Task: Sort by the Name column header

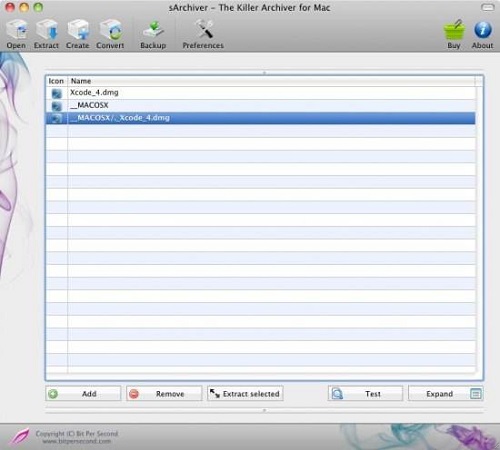Action: pos(271,81)
